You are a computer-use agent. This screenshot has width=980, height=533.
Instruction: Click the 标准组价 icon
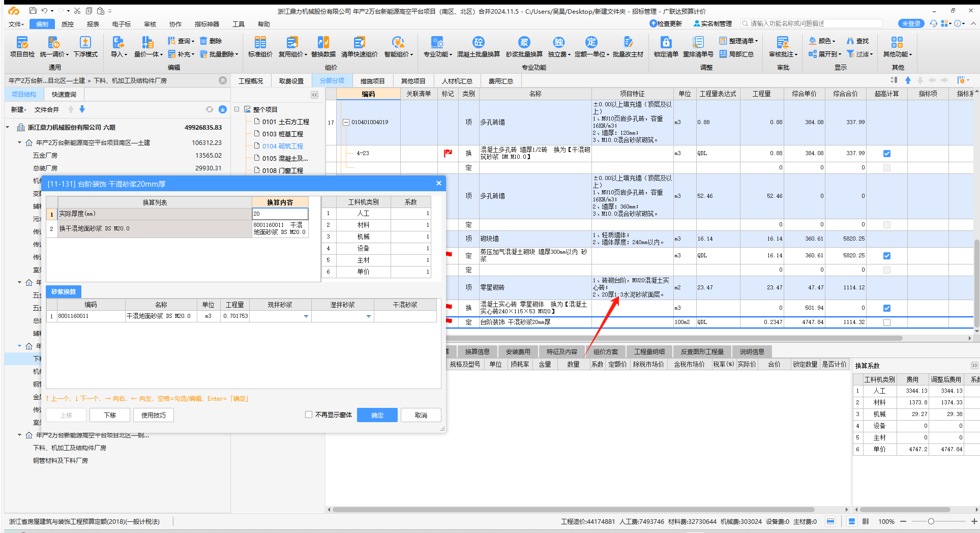pyautogui.click(x=260, y=46)
